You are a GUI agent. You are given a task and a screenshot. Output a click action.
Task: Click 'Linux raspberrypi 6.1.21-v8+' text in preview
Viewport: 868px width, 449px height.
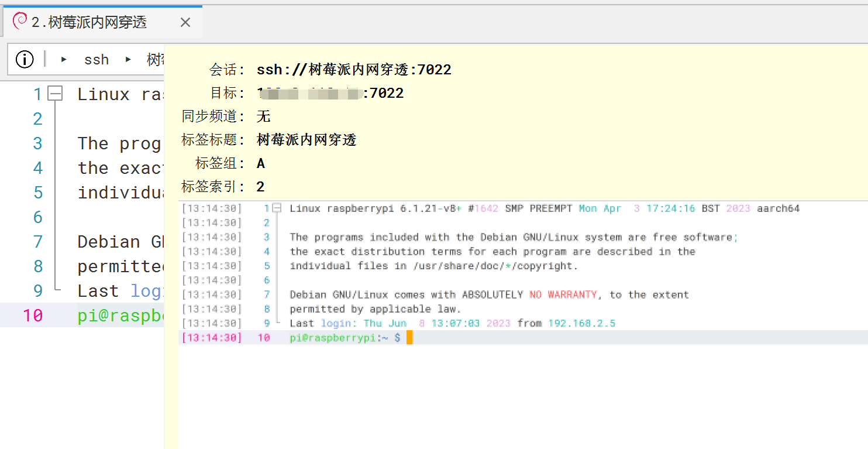[376, 208]
